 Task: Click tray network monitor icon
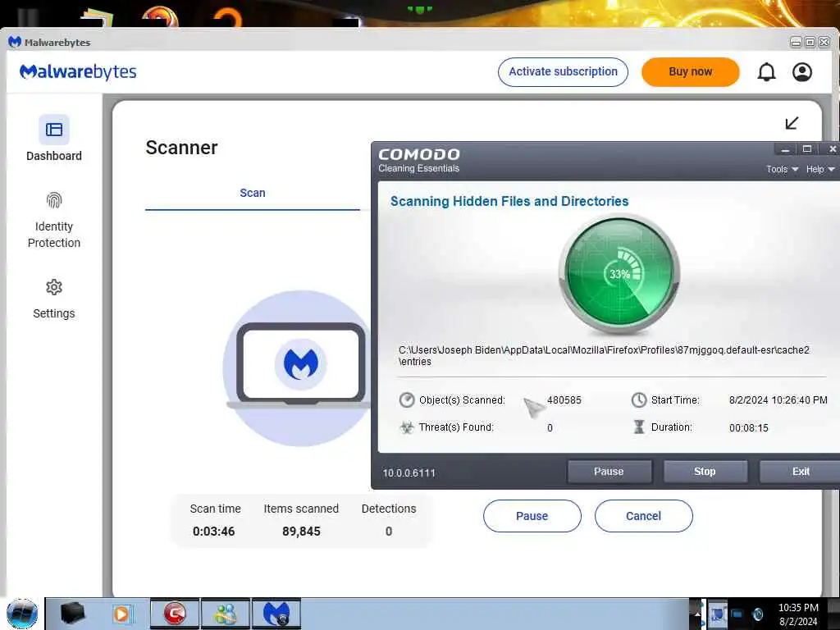point(737,614)
